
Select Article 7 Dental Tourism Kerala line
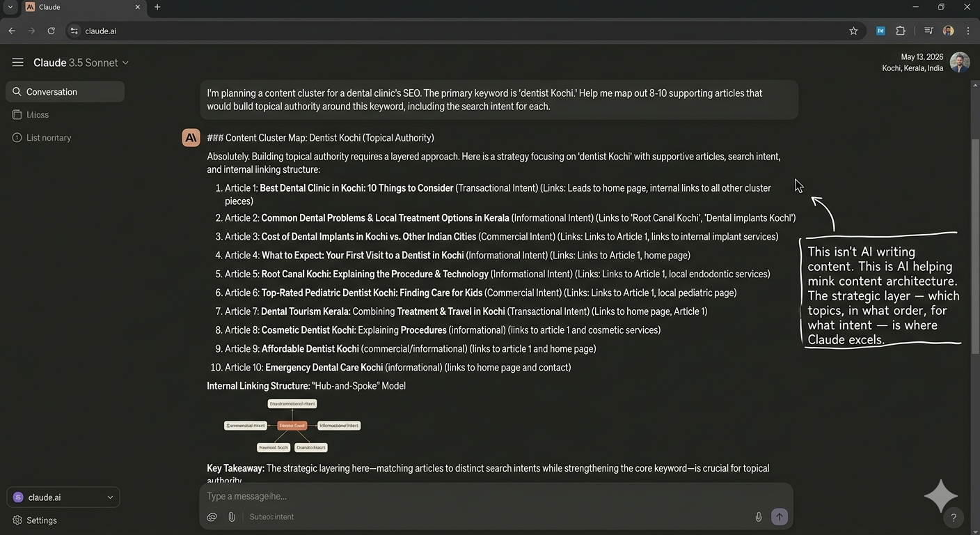click(x=466, y=311)
